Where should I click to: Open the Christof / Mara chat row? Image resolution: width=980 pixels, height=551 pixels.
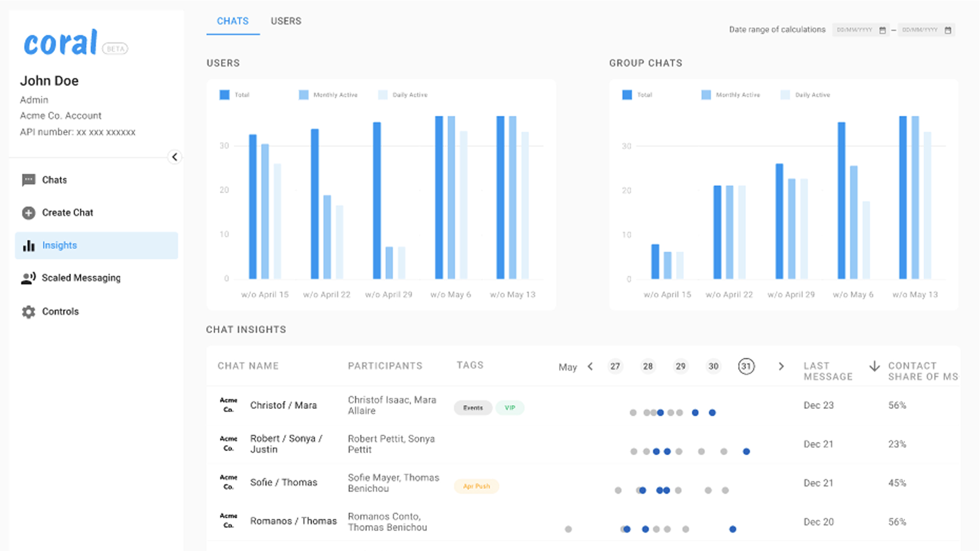[283, 405]
